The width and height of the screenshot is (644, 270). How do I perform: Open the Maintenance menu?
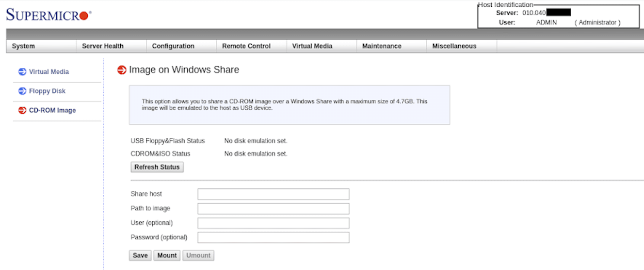click(382, 46)
